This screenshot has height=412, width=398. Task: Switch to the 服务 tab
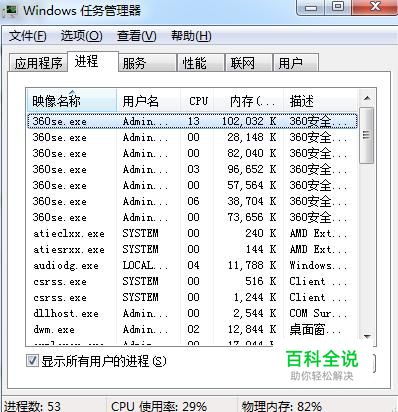(147, 63)
